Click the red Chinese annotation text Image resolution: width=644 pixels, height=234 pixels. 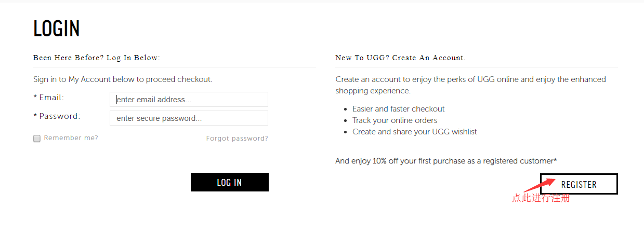[x=541, y=198]
